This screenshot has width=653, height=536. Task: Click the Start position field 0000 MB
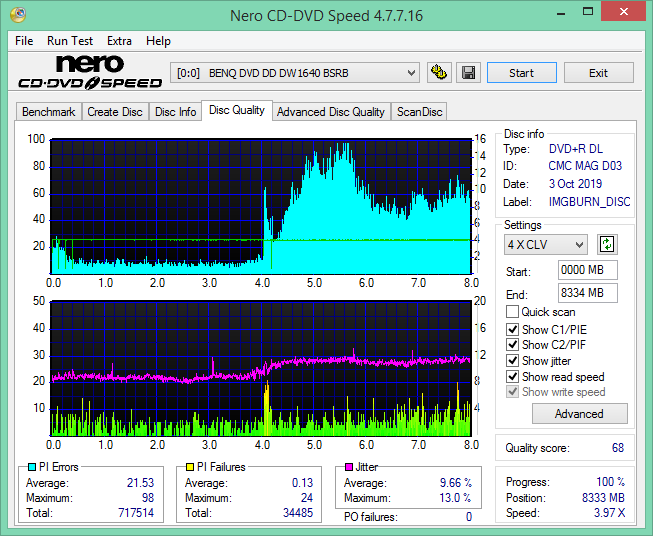(x=588, y=270)
